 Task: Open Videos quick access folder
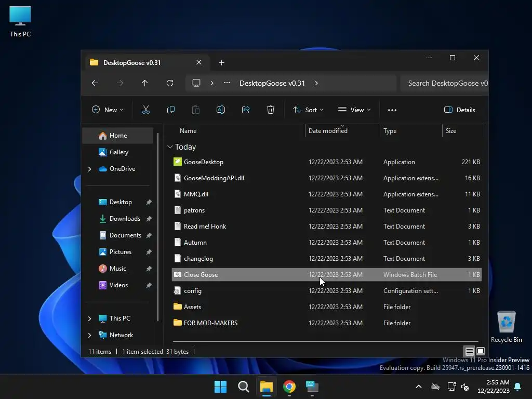point(118,285)
